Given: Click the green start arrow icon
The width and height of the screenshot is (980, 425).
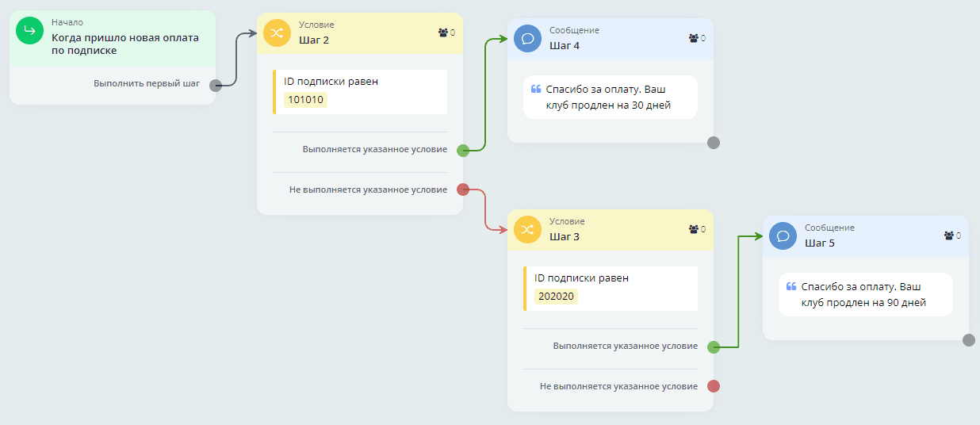Looking at the screenshot, I should click(29, 31).
